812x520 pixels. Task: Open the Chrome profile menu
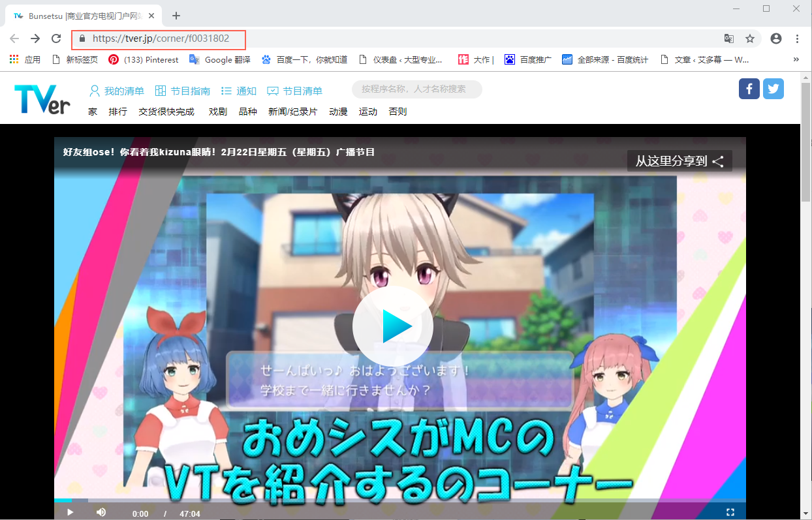click(776, 38)
